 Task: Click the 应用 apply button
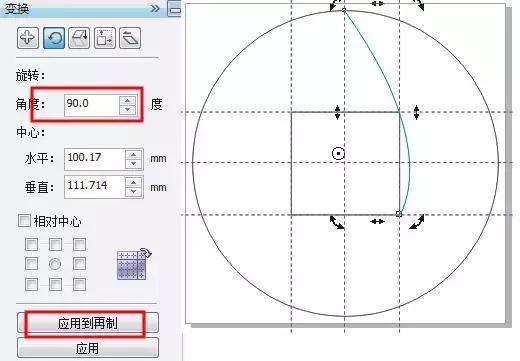(88, 349)
